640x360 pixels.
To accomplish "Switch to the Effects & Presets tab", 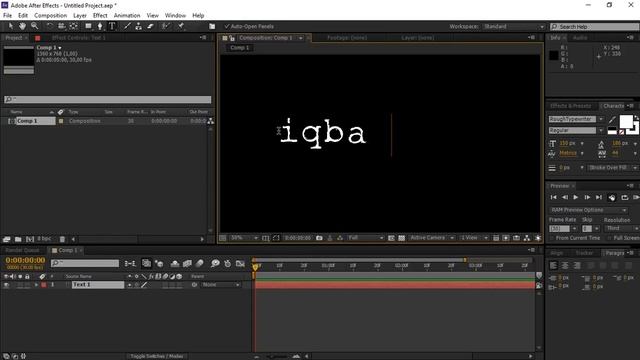I will click(x=570, y=106).
